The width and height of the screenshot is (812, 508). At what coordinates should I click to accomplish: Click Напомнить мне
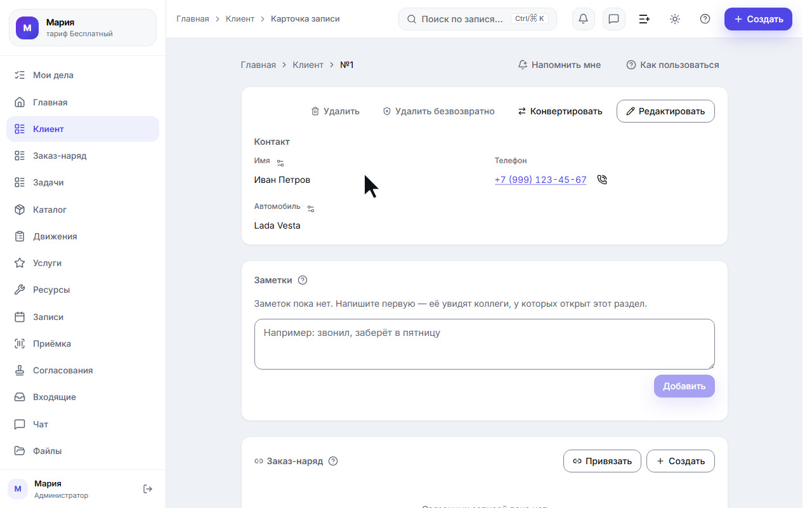[x=560, y=65]
